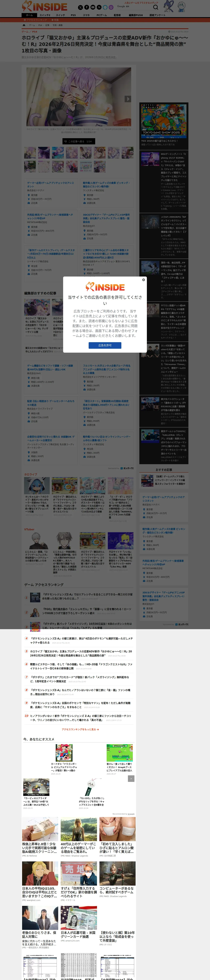This screenshot has height=980, width=210.
Task: Click この記事へ戻る button under the main image
Action: (x=79, y=141)
